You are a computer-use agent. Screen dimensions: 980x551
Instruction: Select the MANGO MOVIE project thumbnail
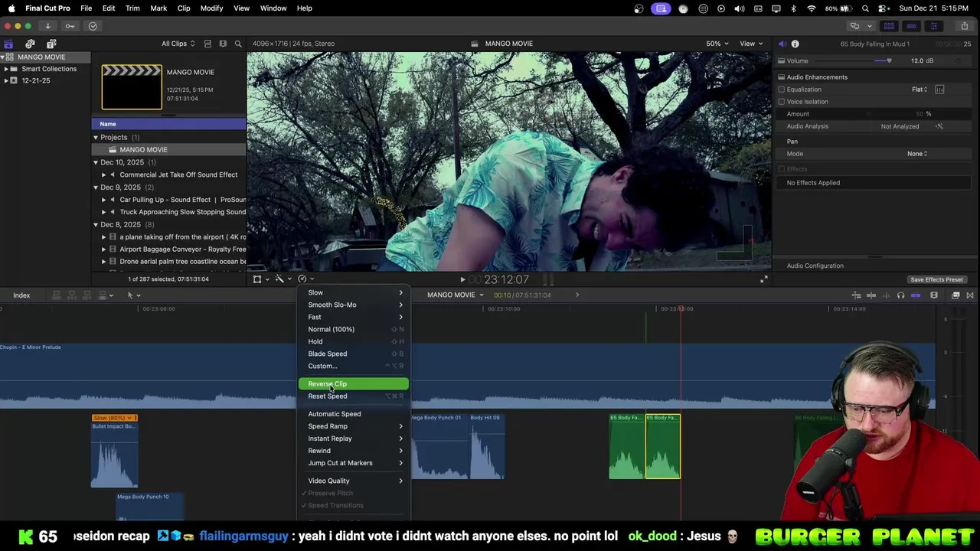pyautogui.click(x=132, y=87)
